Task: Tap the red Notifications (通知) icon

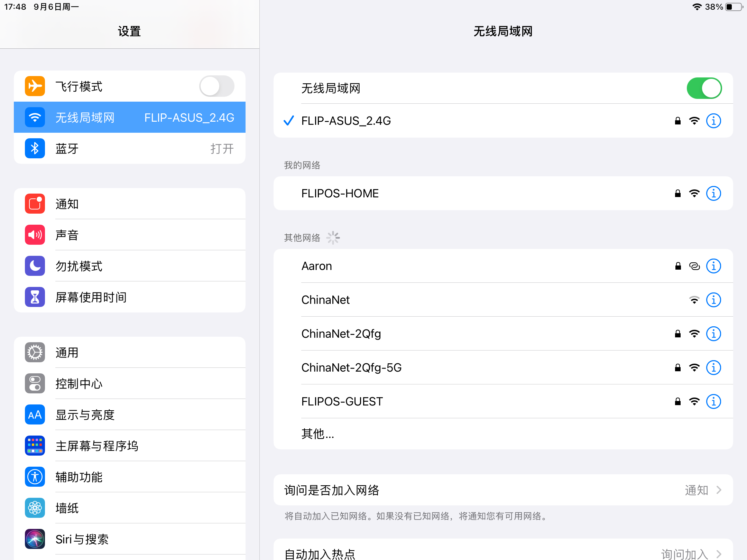Action: click(35, 204)
